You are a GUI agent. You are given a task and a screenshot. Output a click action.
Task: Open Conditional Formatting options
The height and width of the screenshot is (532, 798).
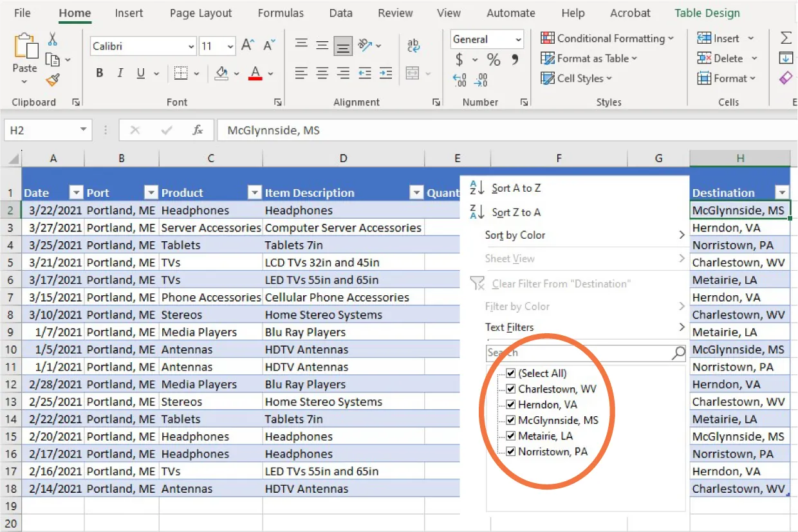pyautogui.click(x=606, y=38)
